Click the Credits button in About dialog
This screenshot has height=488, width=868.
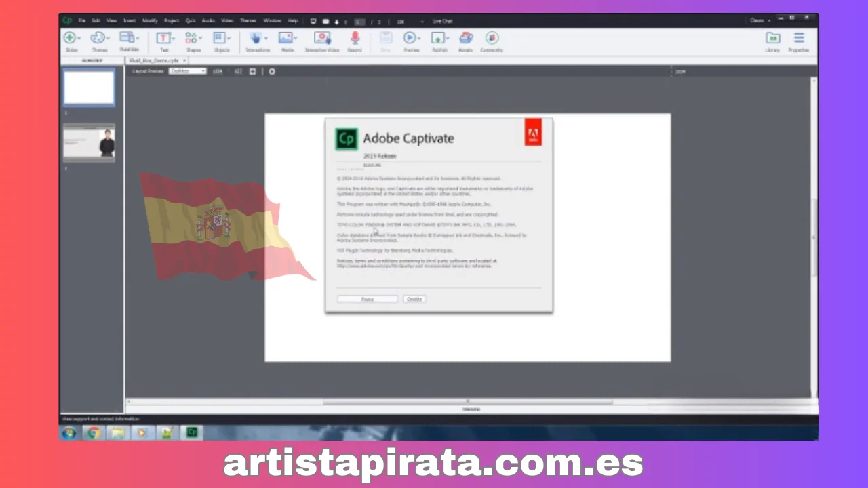[x=414, y=299]
